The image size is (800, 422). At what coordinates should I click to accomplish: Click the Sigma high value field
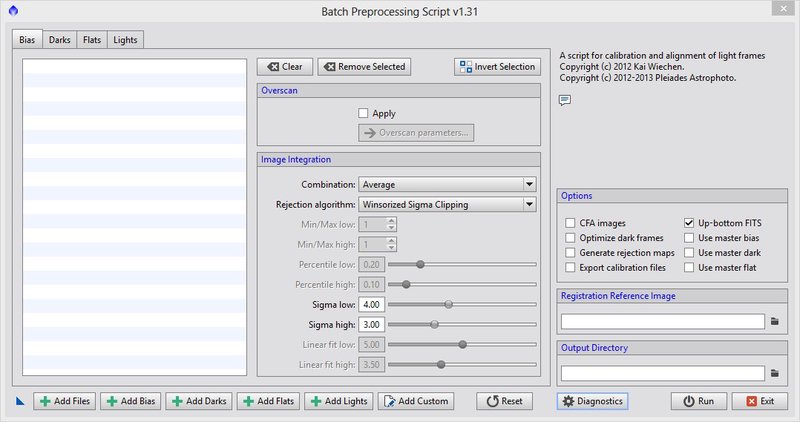click(371, 325)
